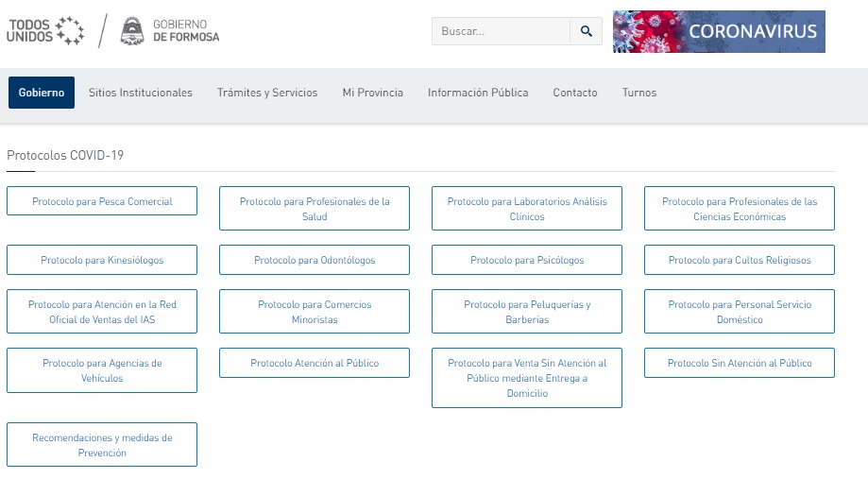
Task: Open Protocolo para Agencias de Vehículos
Action: point(102,370)
